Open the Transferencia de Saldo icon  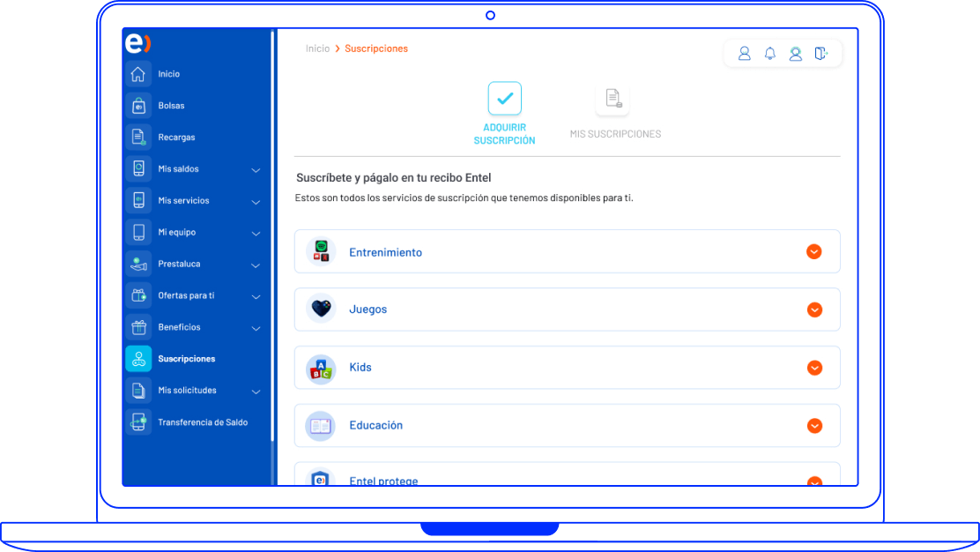click(x=138, y=422)
